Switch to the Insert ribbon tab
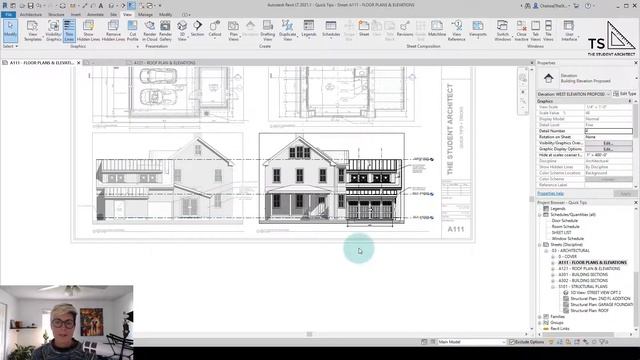Viewport: 640px width, 360px height. coord(76,14)
